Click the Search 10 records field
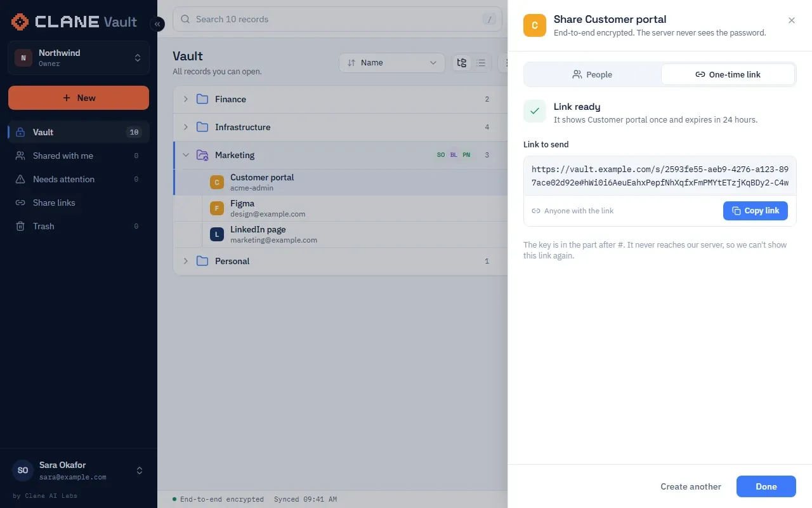Image resolution: width=812 pixels, height=508 pixels. tap(337, 19)
